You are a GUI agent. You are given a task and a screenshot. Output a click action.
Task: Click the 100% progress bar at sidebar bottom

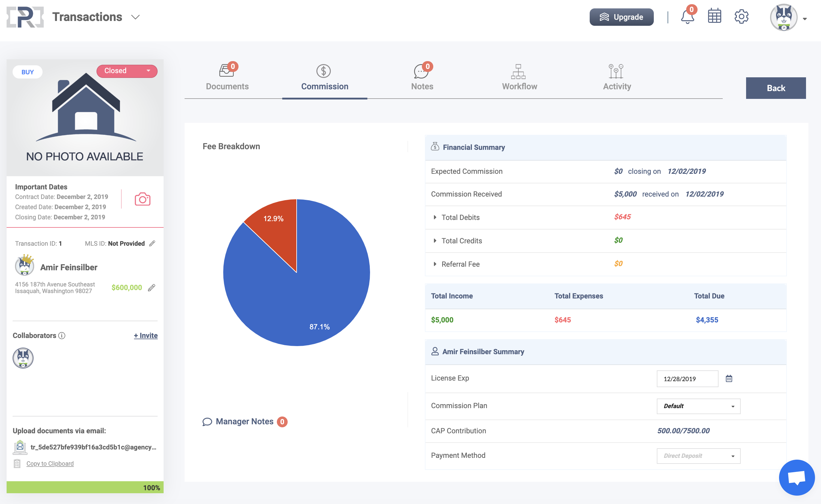point(85,487)
